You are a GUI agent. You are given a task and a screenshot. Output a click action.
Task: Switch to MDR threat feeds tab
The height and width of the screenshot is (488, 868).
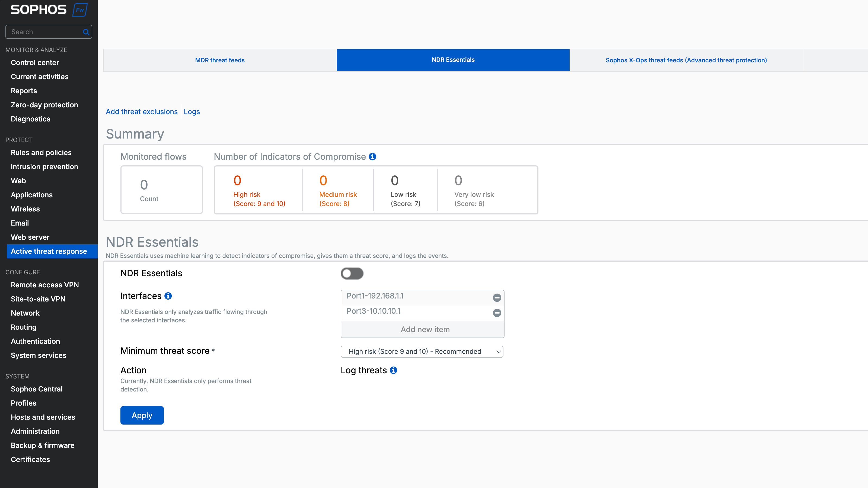(220, 60)
